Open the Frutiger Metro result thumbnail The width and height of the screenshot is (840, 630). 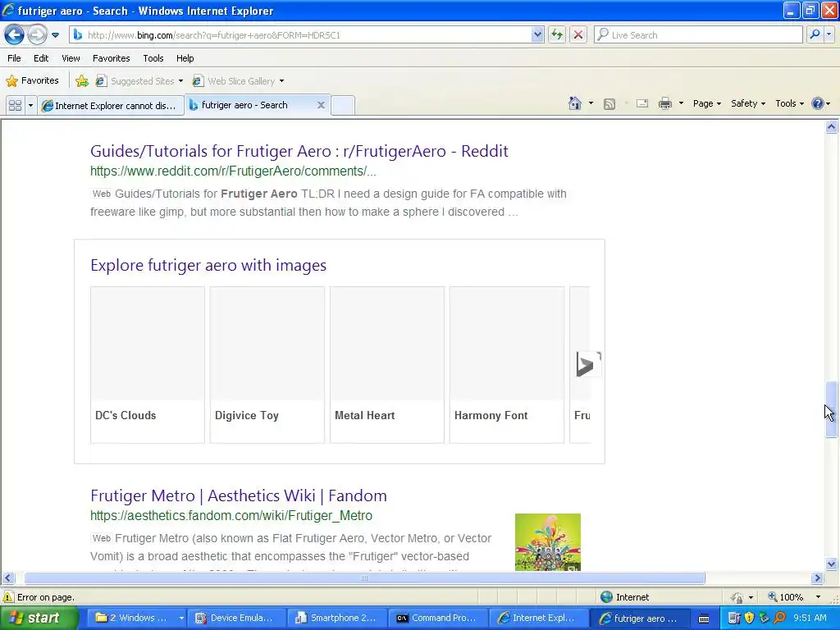pyautogui.click(x=547, y=542)
